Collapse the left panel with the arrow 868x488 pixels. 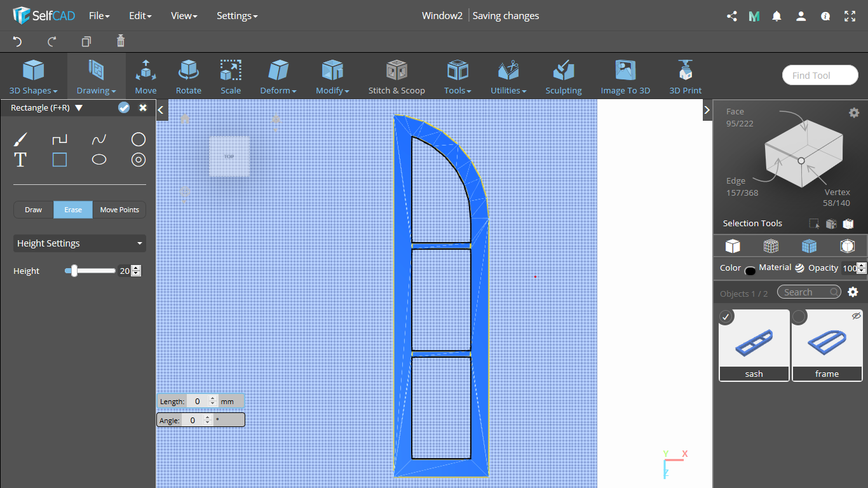[x=161, y=110]
